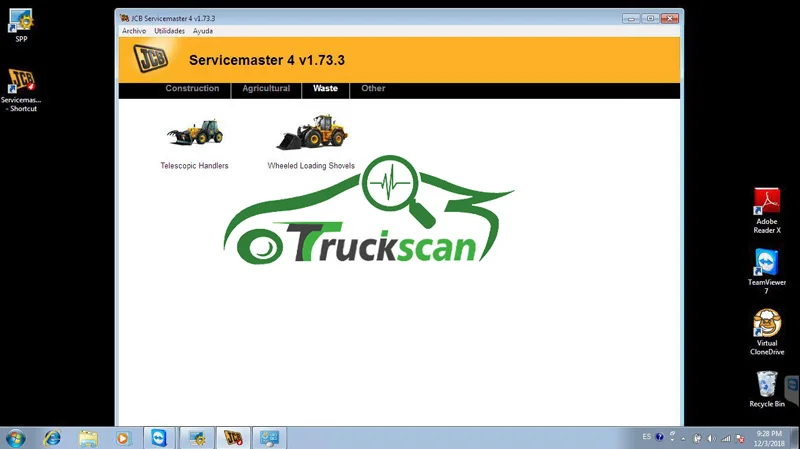Click the JCB logo in the orange header
This screenshot has width=800, height=449.
click(151, 58)
